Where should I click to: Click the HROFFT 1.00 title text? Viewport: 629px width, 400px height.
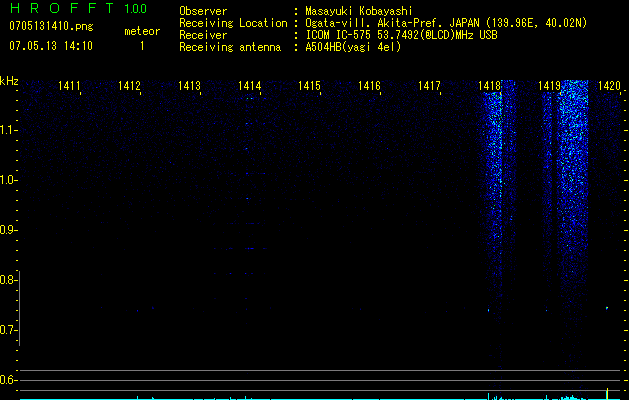click(x=78, y=8)
